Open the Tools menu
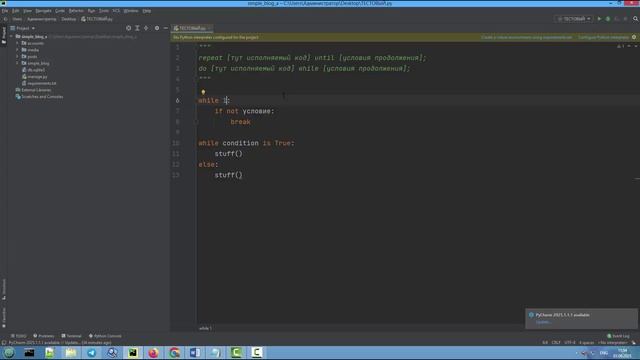The image size is (640, 360). 104,11
